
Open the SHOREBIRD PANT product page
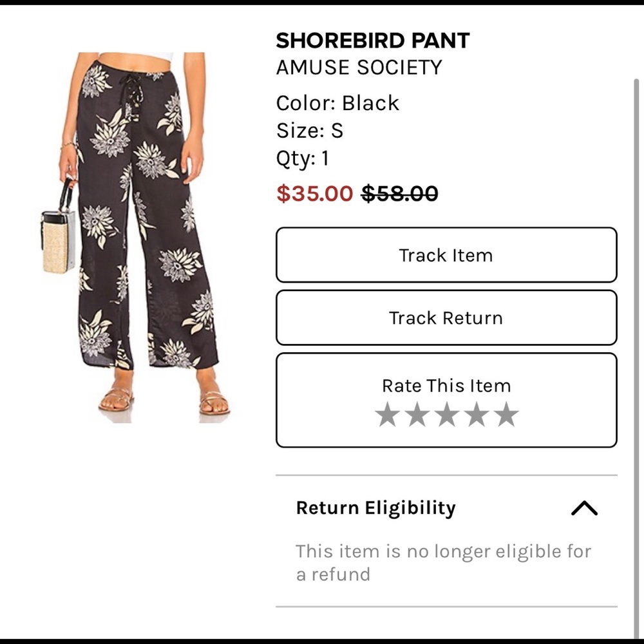(372, 39)
